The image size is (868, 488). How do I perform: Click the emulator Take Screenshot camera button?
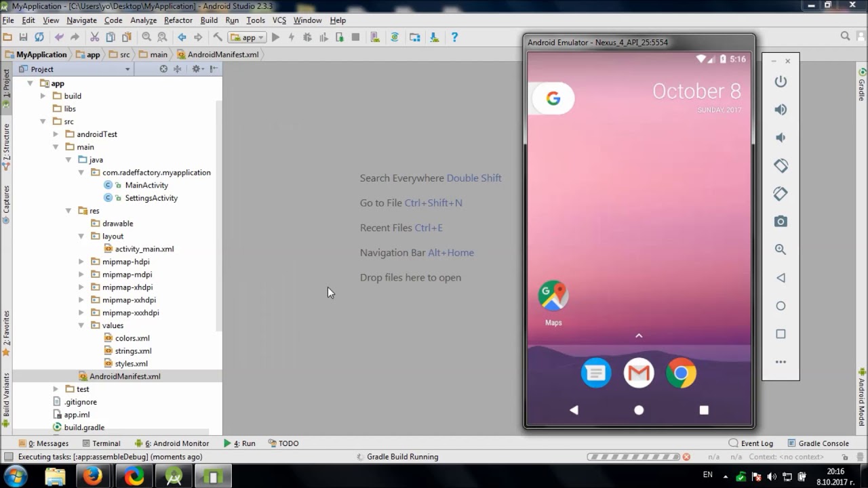tap(781, 222)
